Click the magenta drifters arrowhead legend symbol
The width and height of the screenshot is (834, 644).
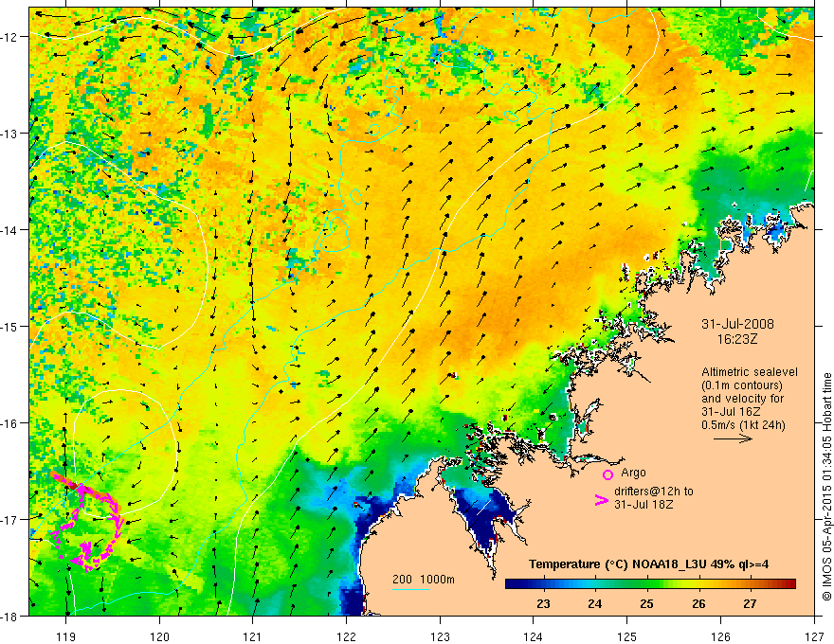tap(601, 500)
